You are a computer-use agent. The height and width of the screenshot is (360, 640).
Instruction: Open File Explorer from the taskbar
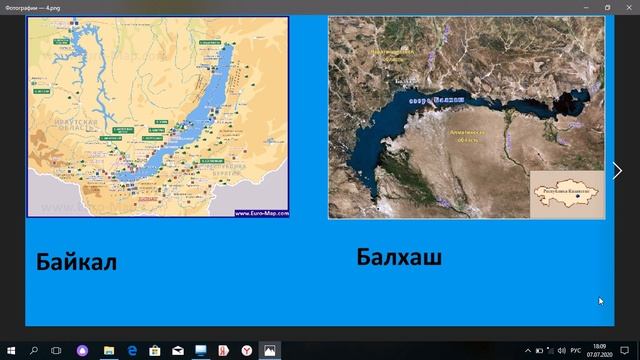coord(109,351)
